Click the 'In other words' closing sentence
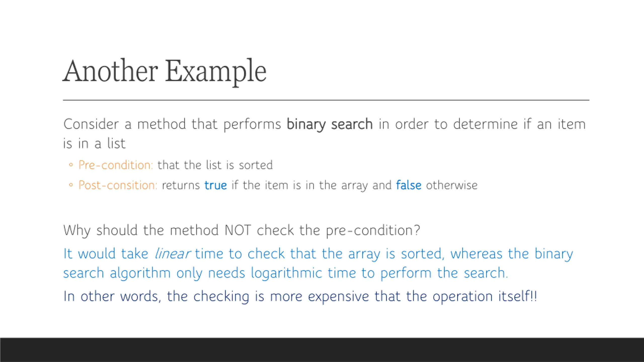This screenshot has height=362, width=644. [300, 296]
